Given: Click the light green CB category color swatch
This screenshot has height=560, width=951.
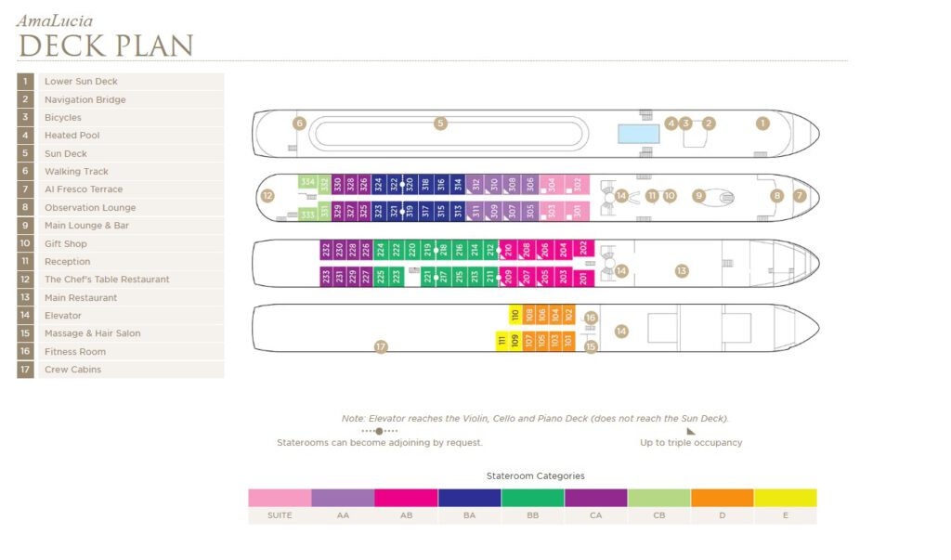Looking at the screenshot, I should click(659, 498).
